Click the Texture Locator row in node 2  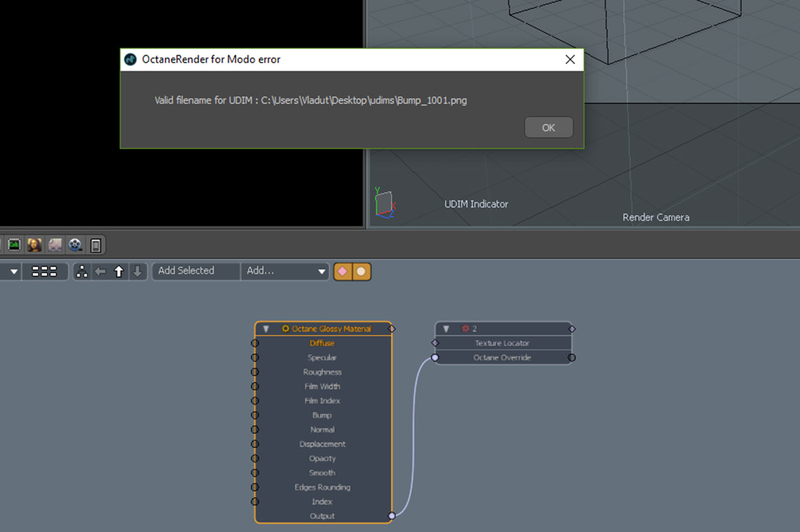503,343
